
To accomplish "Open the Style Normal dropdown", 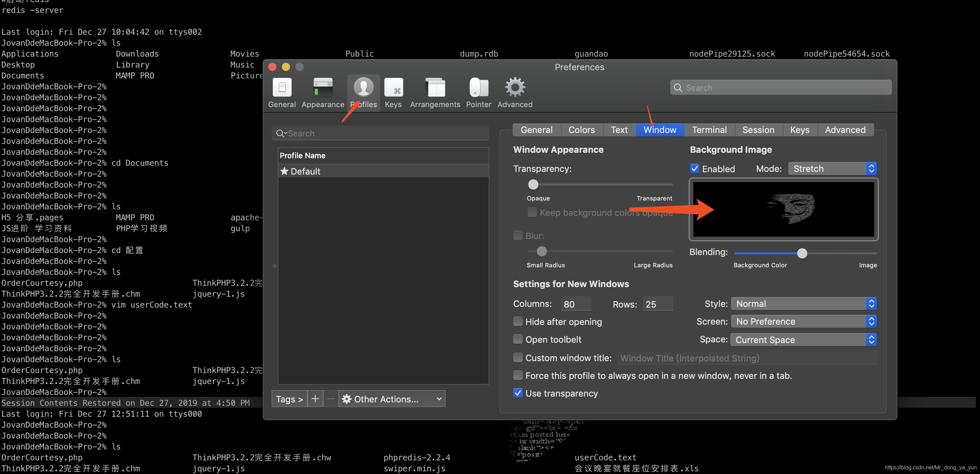I will [x=804, y=303].
